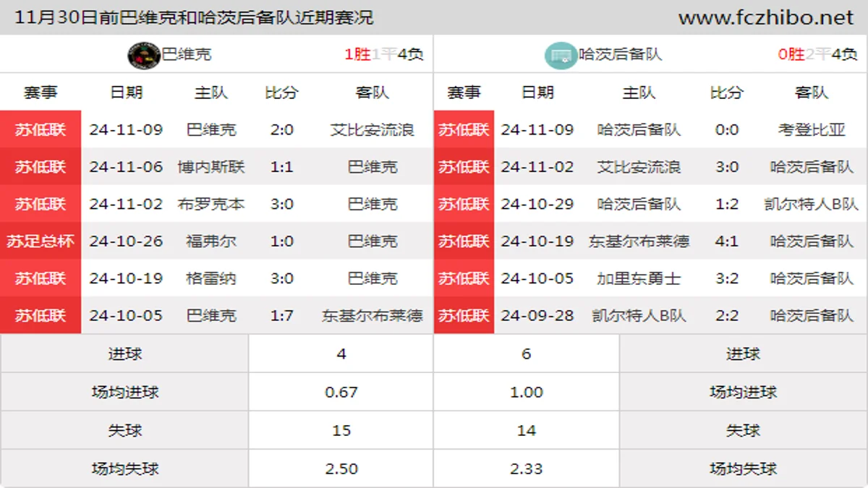The width and height of the screenshot is (868, 488).
Task: Click average conceded value 2.33
Action: (527, 468)
